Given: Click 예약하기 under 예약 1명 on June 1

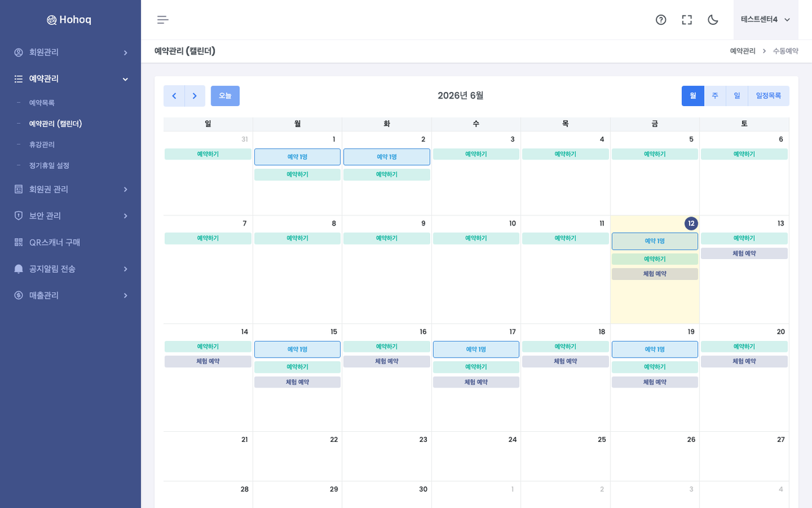Looking at the screenshot, I should [298, 175].
